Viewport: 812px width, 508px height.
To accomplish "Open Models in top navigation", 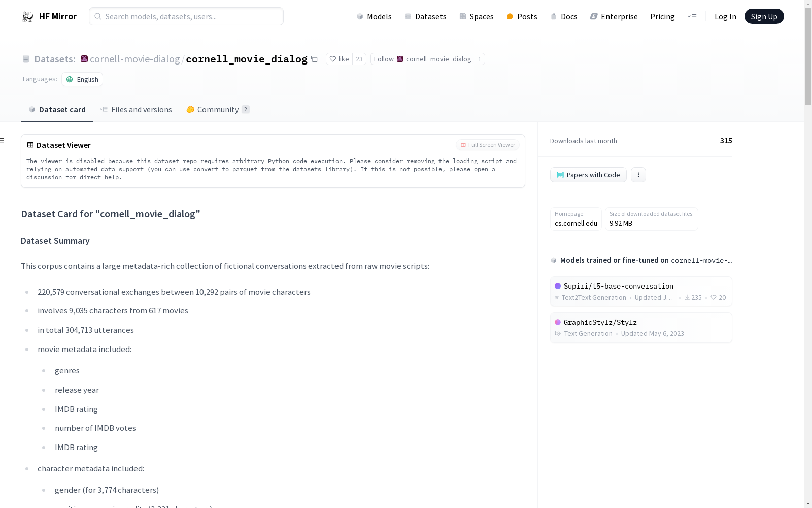I will 374,17.
